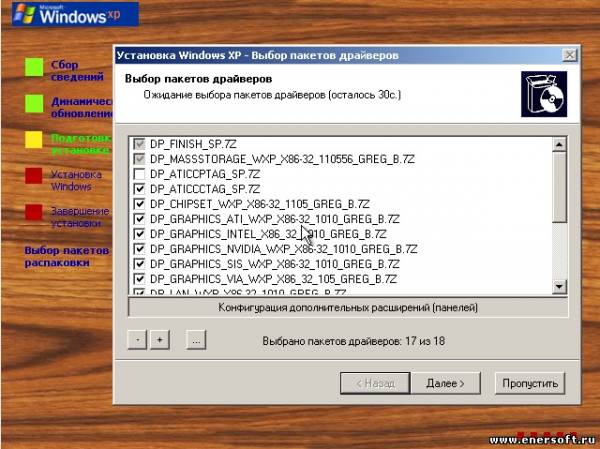Click the list scrollbar down arrow

pyautogui.click(x=559, y=286)
